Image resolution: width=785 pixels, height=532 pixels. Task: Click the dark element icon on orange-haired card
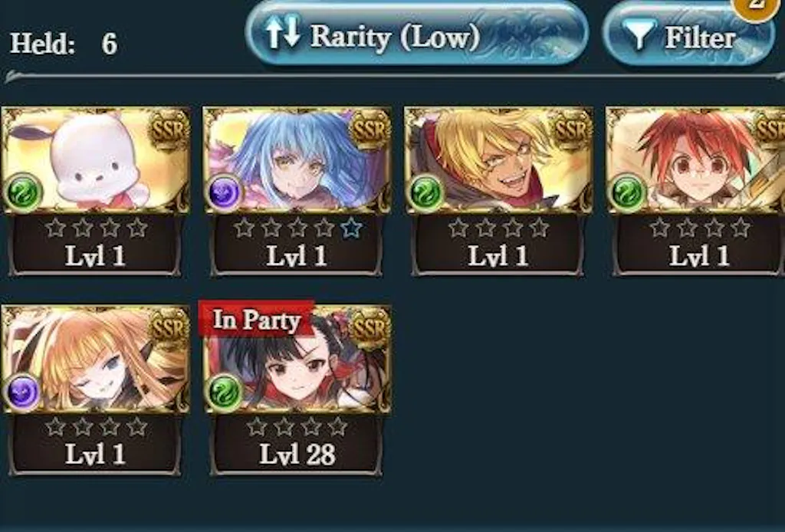[x=22, y=392]
